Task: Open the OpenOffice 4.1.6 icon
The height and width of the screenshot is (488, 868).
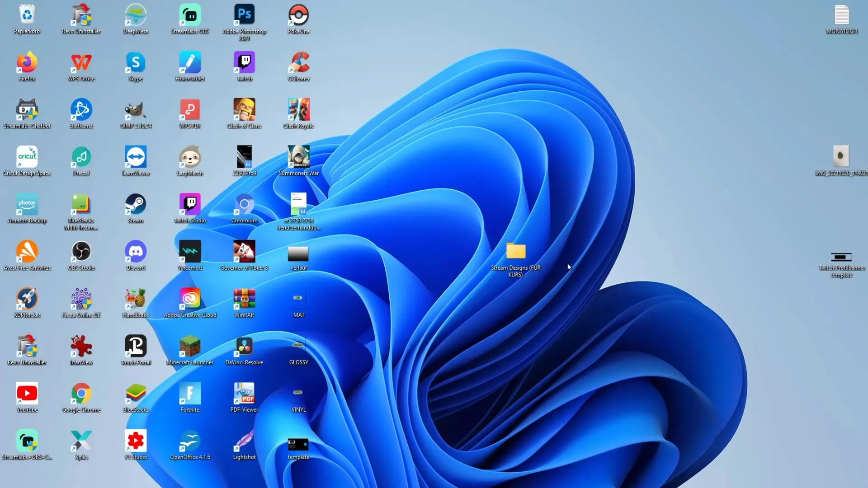Action: pos(190,441)
